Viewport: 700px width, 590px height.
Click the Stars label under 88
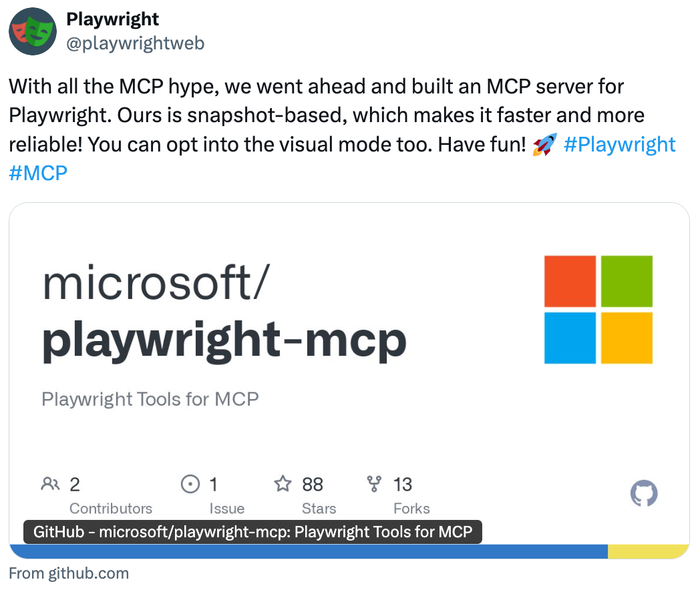click(x=319, y=509)
